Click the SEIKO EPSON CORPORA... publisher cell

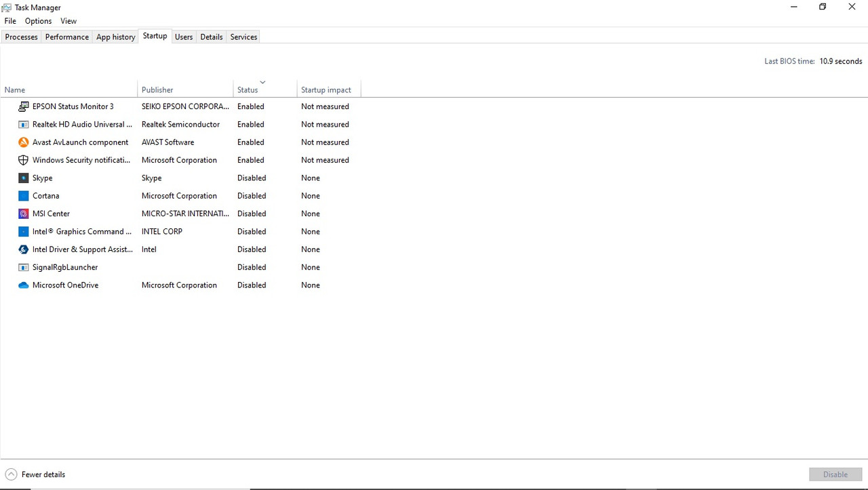(x=185, y=106)
